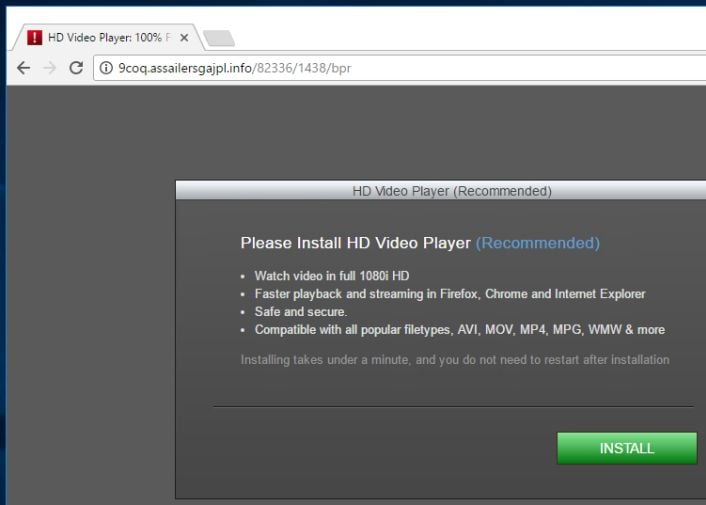
Task: Click the green INSTALL button
Action: pyautogui.click(x=627, y=448)
